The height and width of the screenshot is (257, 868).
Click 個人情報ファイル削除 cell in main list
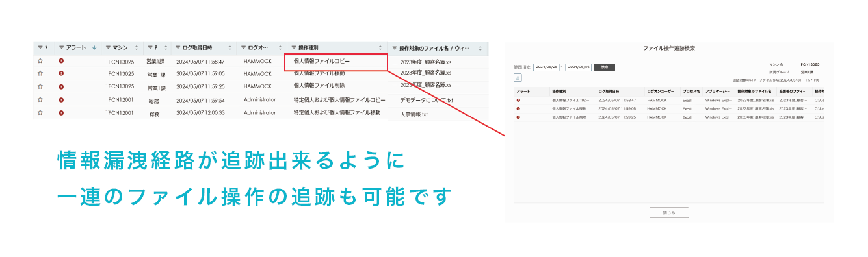pyautogui.click(x=319, y=85)
